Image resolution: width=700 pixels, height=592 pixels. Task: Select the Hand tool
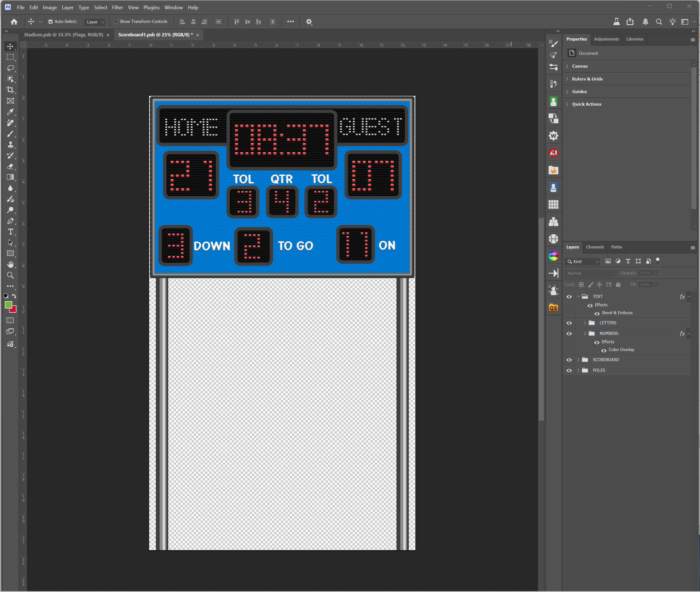(x=10, y=264)
